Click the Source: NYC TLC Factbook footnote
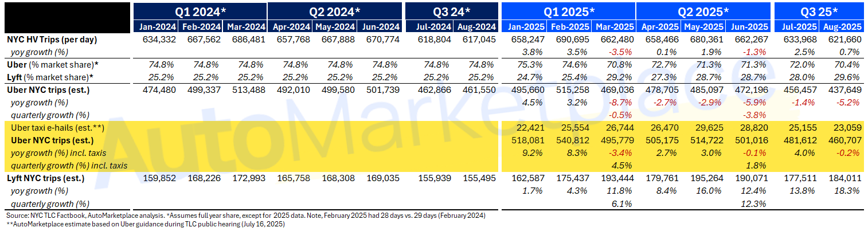This screenshot has height=231, width=868. click(245, 216)
